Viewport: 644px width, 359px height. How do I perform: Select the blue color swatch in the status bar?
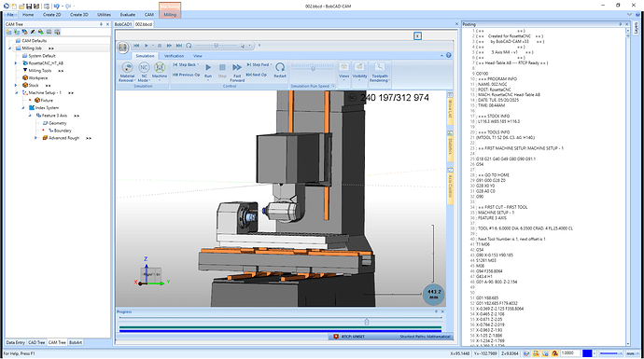587,353
